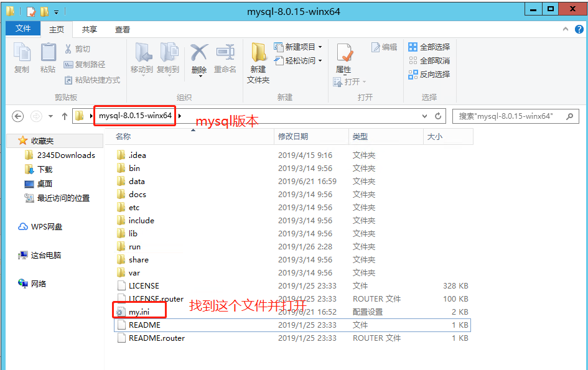Collapse the ribbon using the chevron
Image resolution: width=588 pixels, height=370 pixels.
[x=565, y=29]
